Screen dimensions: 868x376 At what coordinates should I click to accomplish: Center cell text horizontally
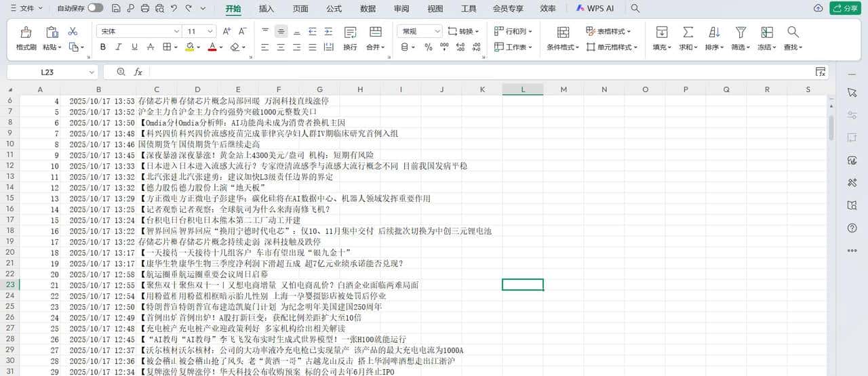tap(281, 47)
